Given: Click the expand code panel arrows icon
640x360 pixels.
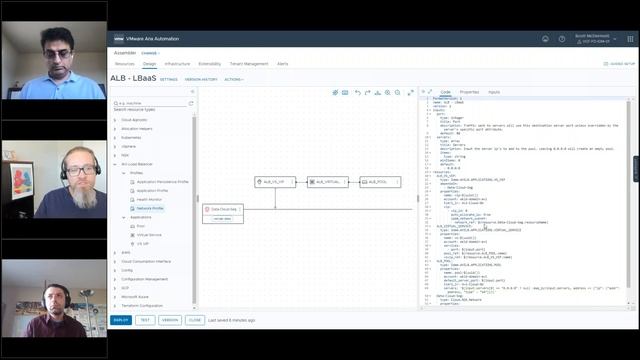Looking at the screenshot, I should click(430, 92).
